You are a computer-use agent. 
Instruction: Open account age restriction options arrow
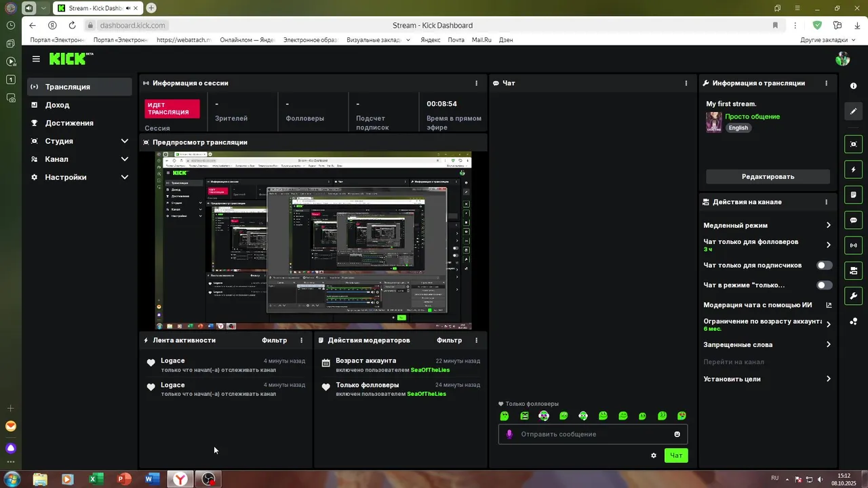click(828, 325)
